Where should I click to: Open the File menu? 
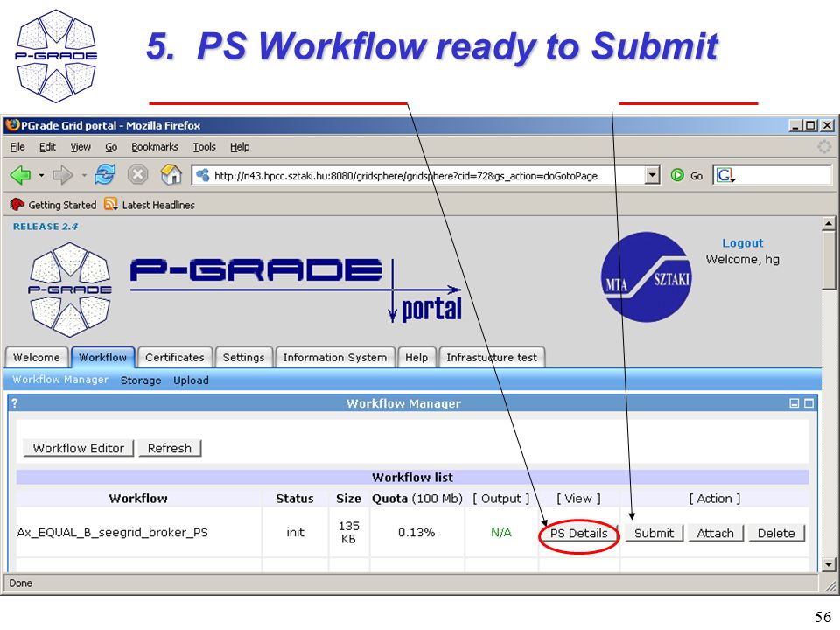click(17, 147)
